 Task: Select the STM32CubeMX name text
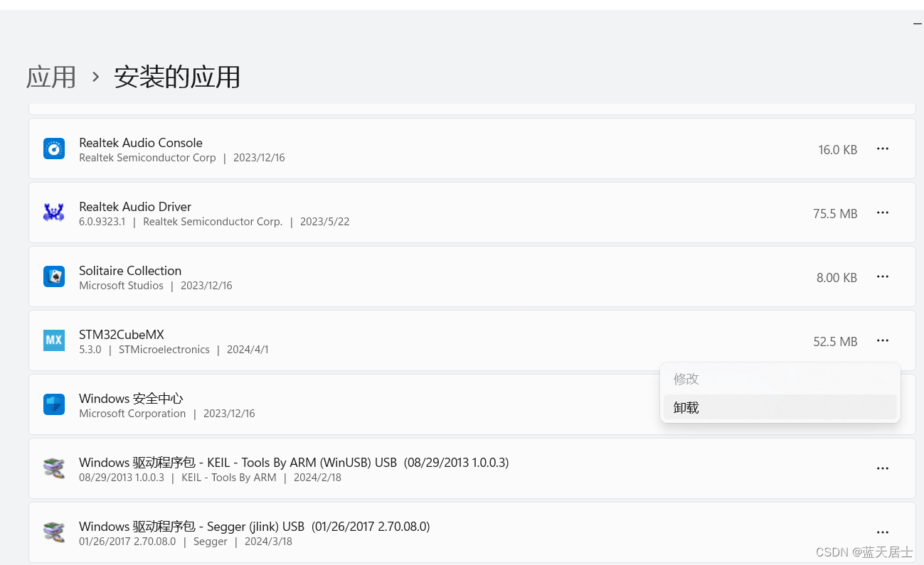122,335
